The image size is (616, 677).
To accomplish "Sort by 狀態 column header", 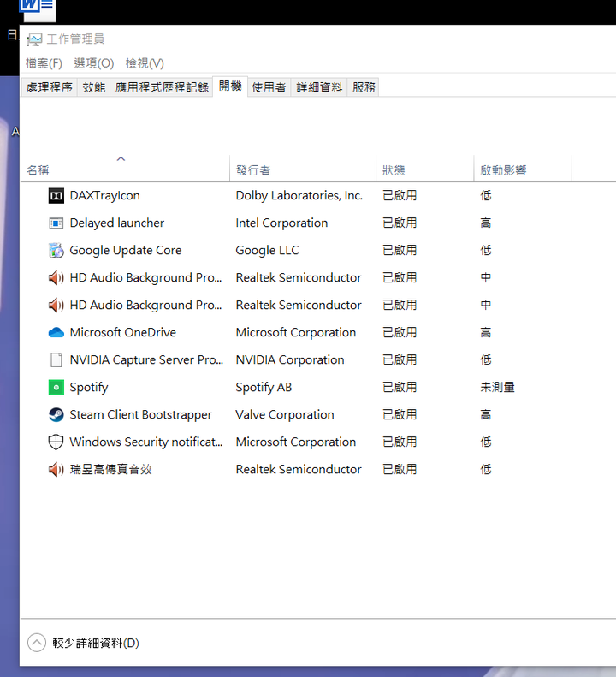I will pos(425,169).
